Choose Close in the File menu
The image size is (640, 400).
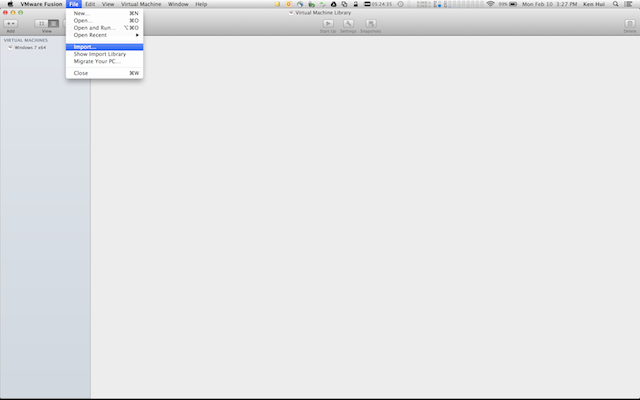[x=104, y=73]
